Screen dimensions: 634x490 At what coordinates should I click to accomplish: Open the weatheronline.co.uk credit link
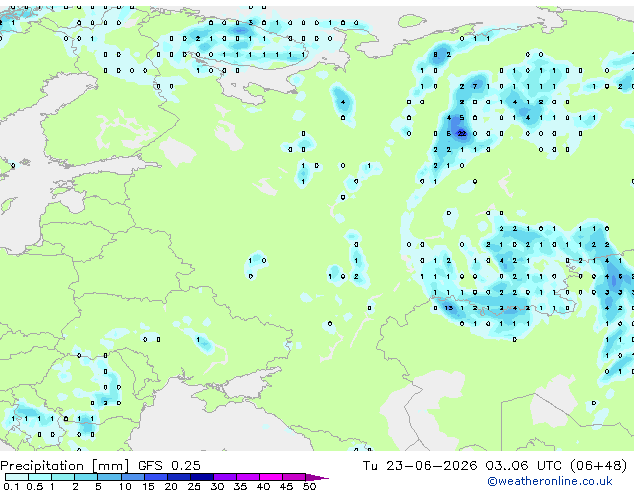tap(550, 481)
